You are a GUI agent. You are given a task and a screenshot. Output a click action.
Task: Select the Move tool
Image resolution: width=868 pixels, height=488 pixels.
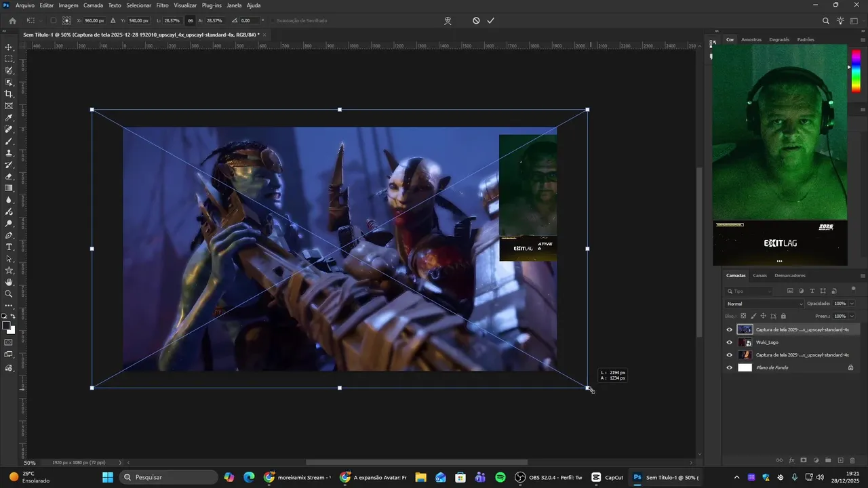point(9,47)
